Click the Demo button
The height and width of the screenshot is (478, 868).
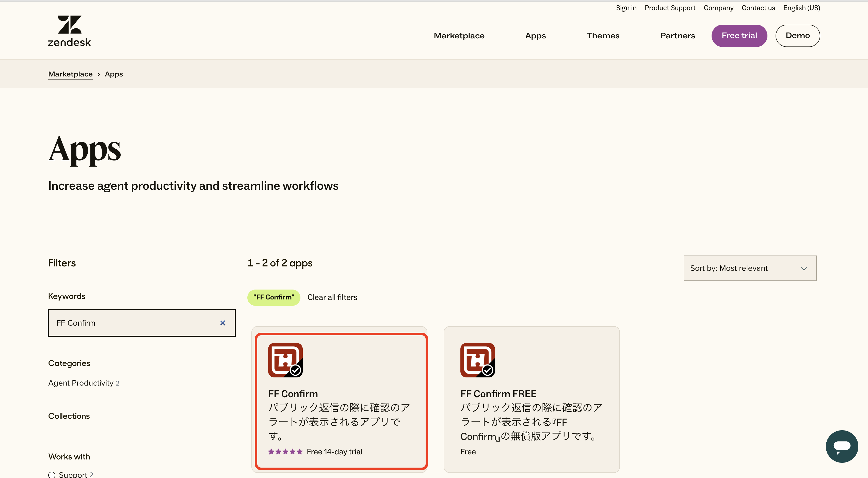pos(798,36)
